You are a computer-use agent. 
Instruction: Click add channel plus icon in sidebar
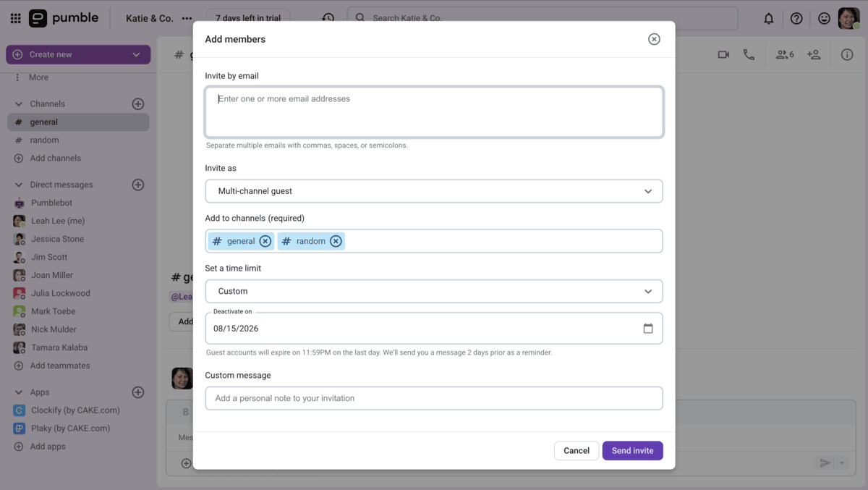coord(138,104)
